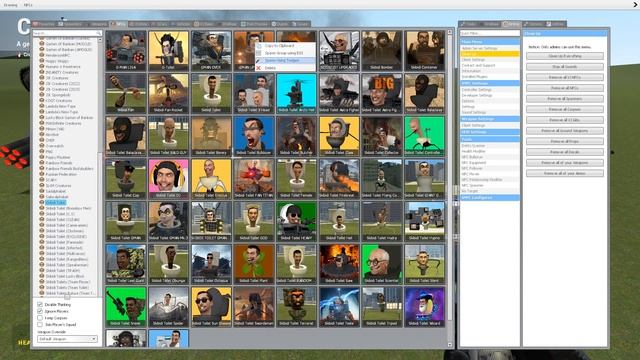Select Poppy Playtime in the category tree
The height and width of the screenshot is (360, 640).
[58, 157]
